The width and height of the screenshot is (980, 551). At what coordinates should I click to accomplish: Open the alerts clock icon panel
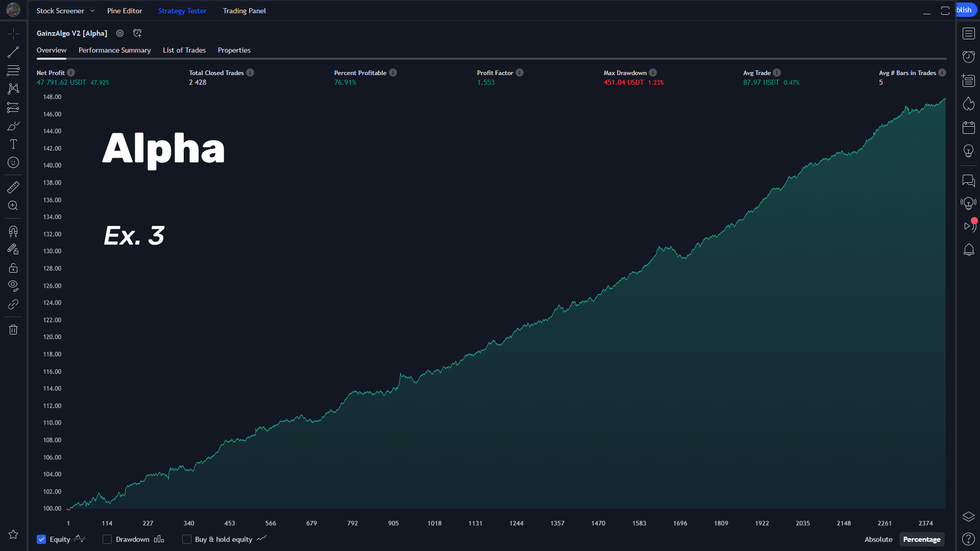pos(968,57)
